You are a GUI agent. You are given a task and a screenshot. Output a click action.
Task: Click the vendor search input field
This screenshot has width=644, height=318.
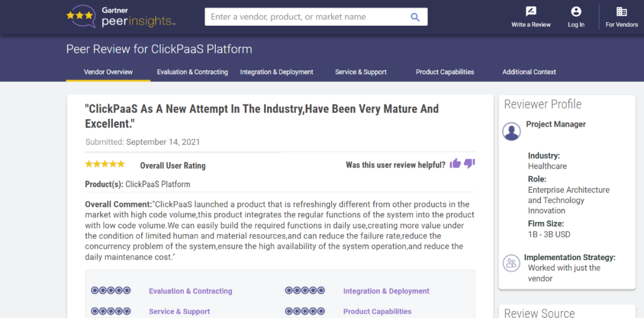[x=304, y=17]
